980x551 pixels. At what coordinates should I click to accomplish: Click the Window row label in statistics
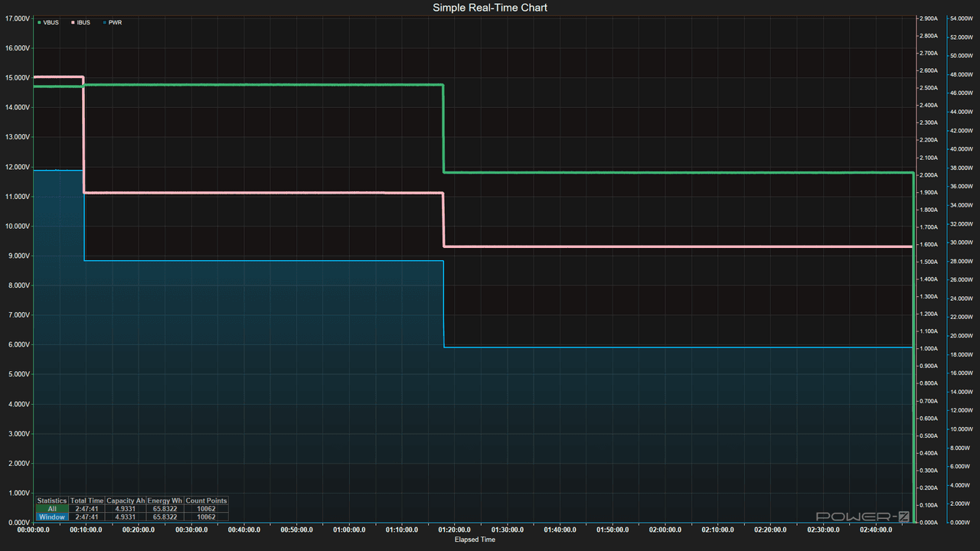pos(52,517)
